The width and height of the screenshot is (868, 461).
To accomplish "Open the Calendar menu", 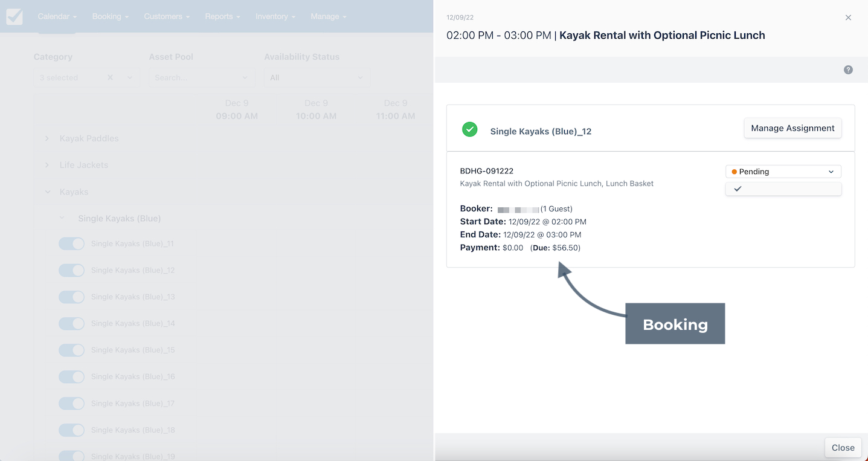I will (x=57, y=16).
